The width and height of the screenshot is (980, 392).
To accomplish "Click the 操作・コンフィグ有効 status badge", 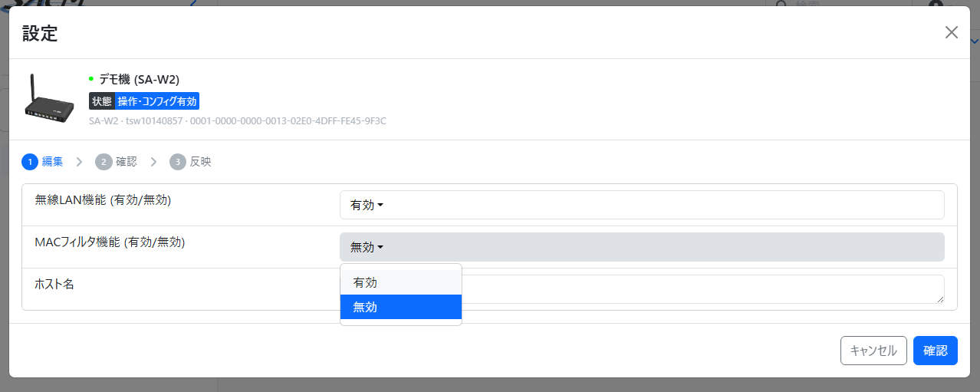I will pos(157,101).
